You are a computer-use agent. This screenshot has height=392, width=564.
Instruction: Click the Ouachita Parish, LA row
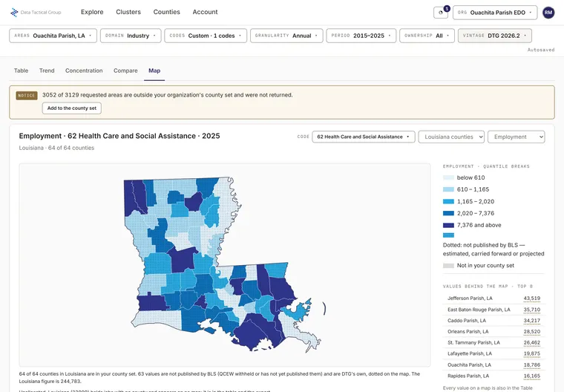click(x=493, y=365)
